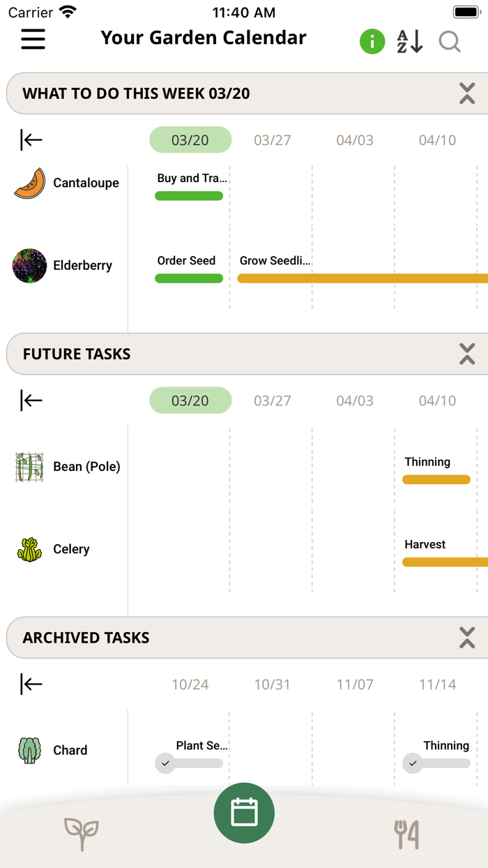Open the hamburger navigation menu
This screenshot has width=488, height=868.
[x=33, y=40]
